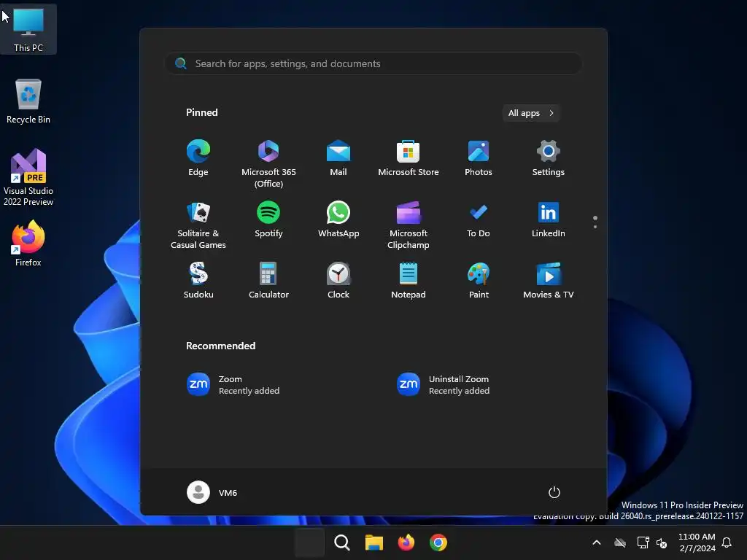Open the clock showing 11:00 AM
This screenshot has width=747, height=560.
point(697,542)
